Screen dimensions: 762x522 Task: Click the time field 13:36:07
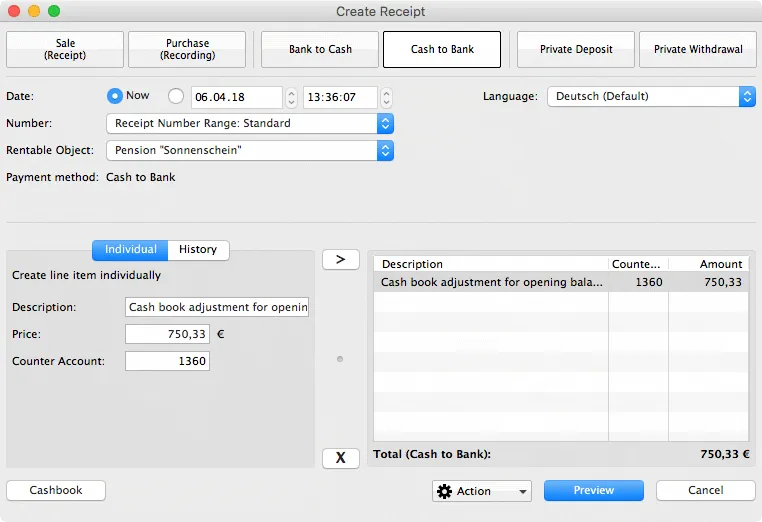click(340, 97)
